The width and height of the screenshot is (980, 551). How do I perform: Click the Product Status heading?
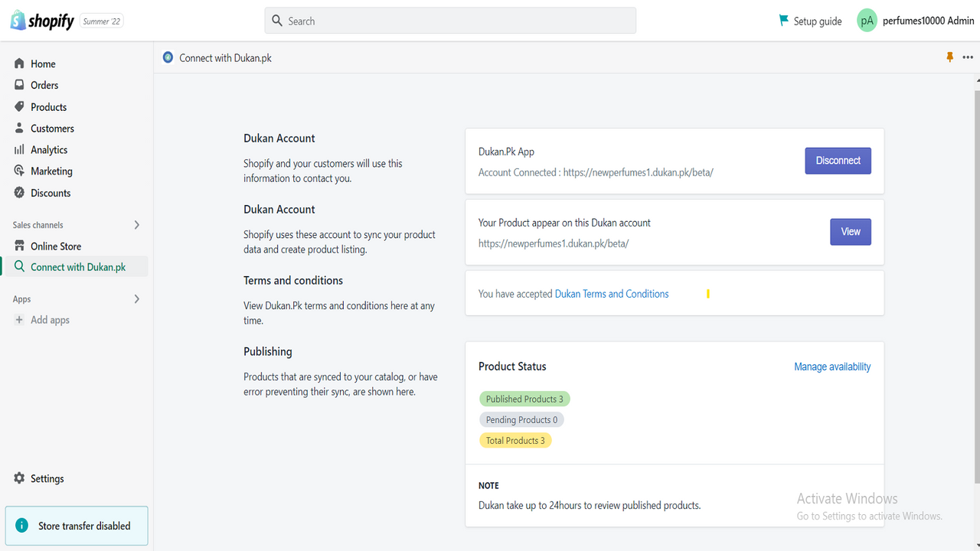(512, 367)
